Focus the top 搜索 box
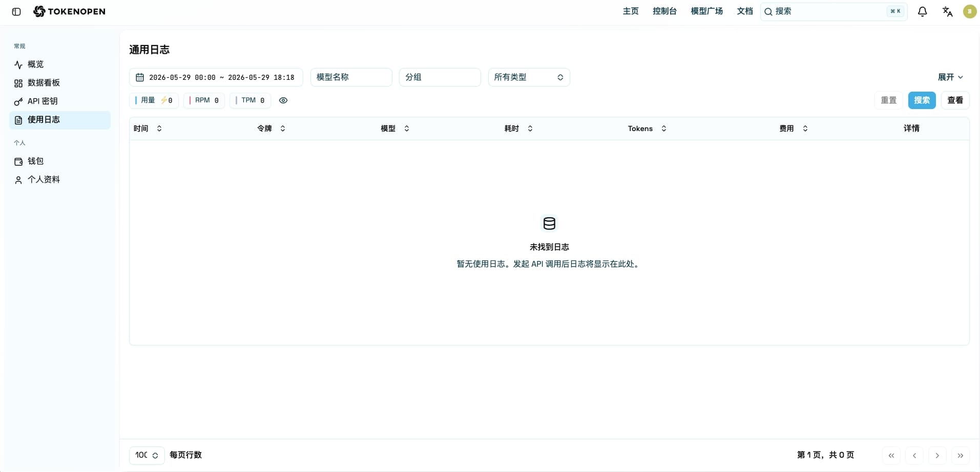 [x=833, y=11]
